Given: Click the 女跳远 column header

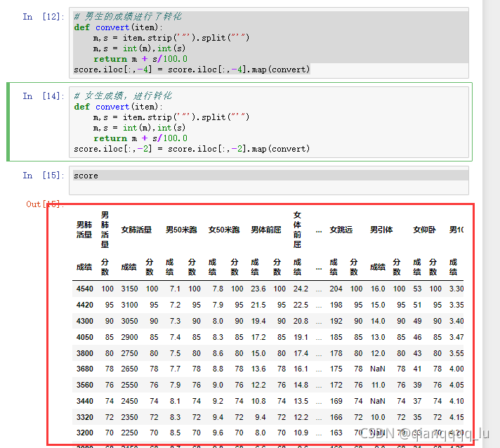Looking at the screenshot, I should [341, 230].
